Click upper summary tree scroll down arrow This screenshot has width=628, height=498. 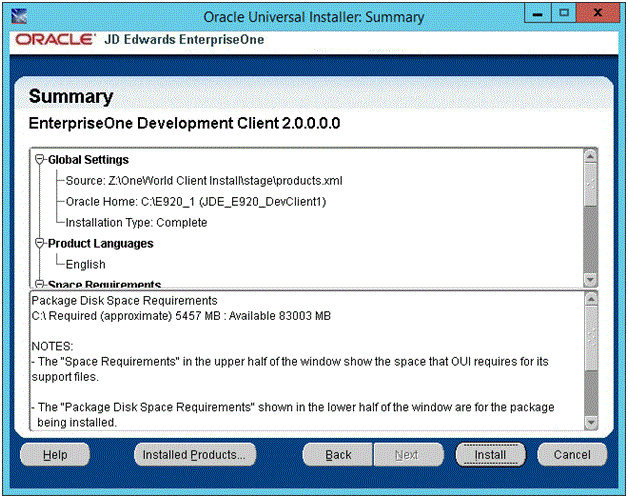click(x=590, y=279)
